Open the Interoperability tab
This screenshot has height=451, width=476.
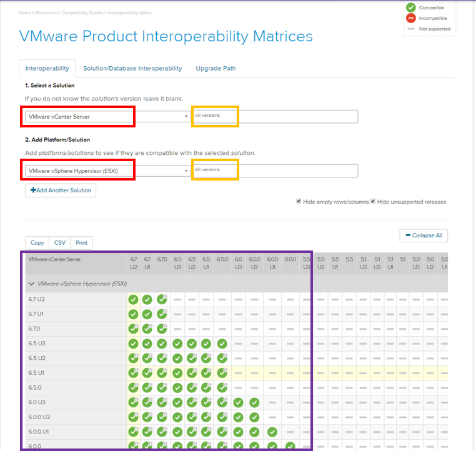pyautogui.click(x=47, y=68)
